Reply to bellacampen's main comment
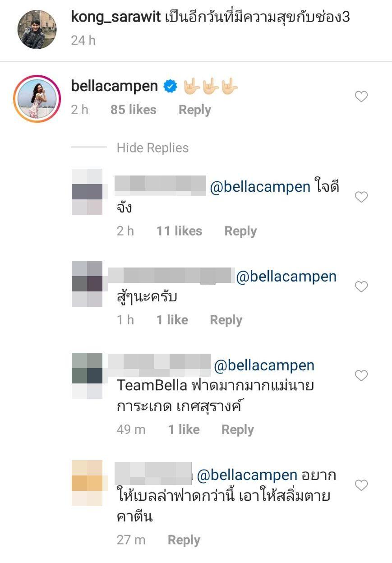The image size is (392, 563). (x=195, y=110)
